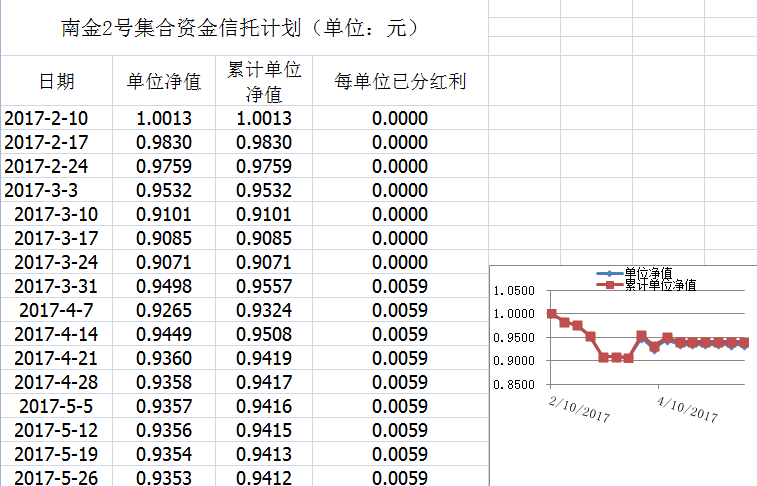The height and width of the screenshot is (486, 757).
Task: Click the dividend cell 0.0059 for 2017-4-7
Action: pyautogui.click(x=400, y=310)
